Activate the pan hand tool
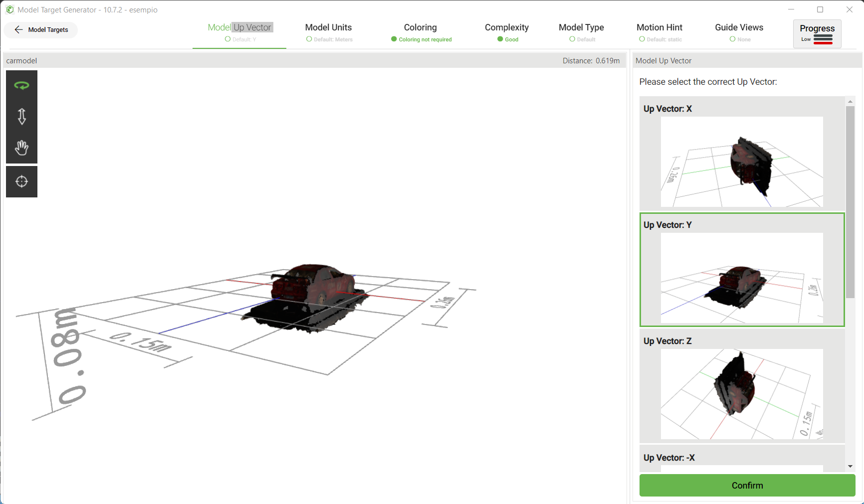This screenshot has height=504, width=864. click(x=21, y=148)
